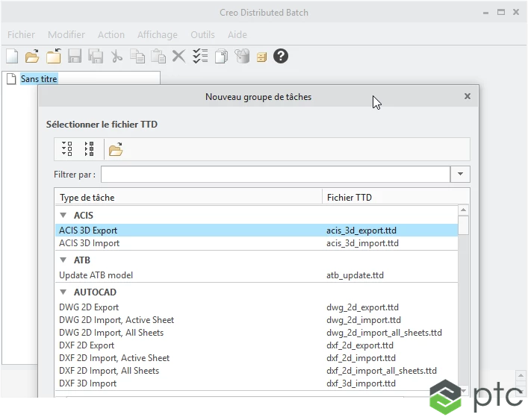The height and width of the screenshot is (420, 528).
Task: Open the Aide menu
Action: 237,34
